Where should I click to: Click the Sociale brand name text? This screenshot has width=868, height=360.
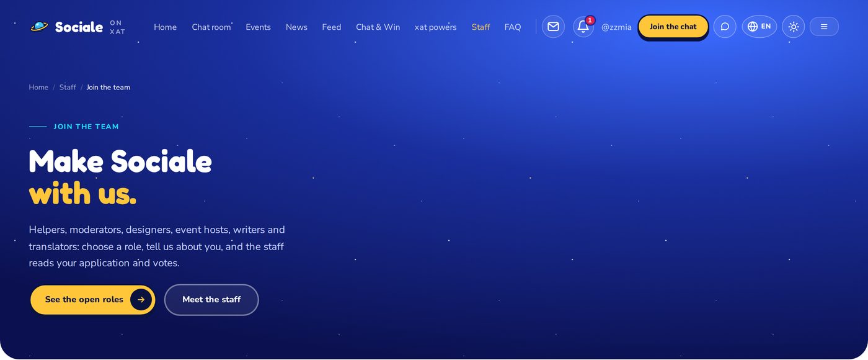79,27
